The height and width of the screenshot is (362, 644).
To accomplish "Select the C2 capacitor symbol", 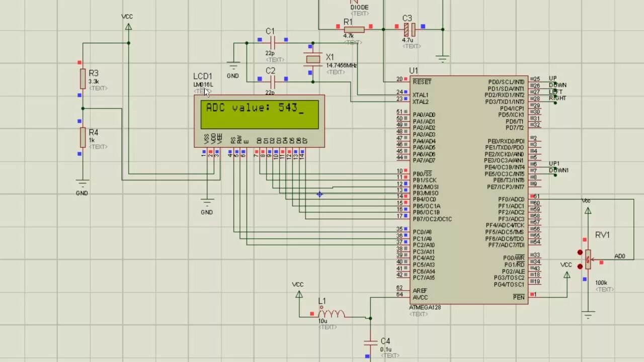I will 273,81.
